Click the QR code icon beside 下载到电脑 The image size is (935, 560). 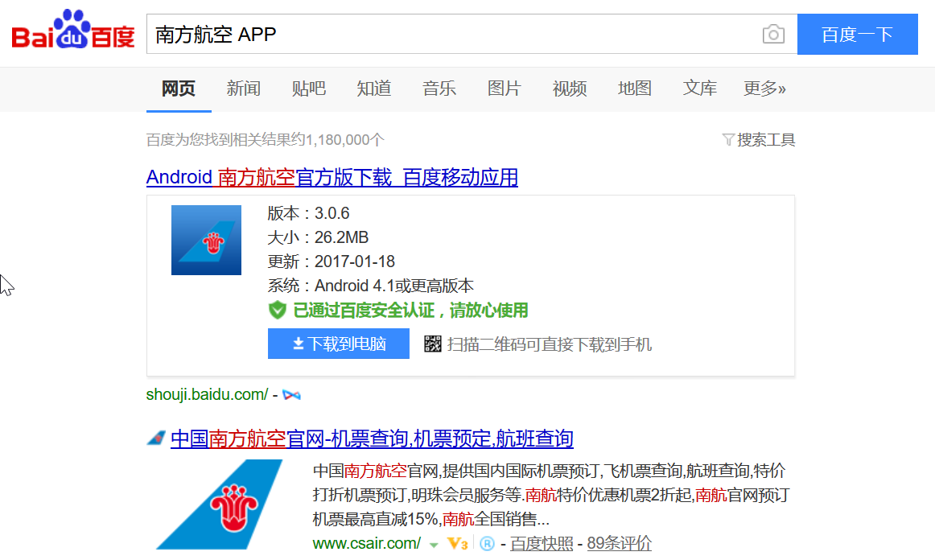click(432, 344)
